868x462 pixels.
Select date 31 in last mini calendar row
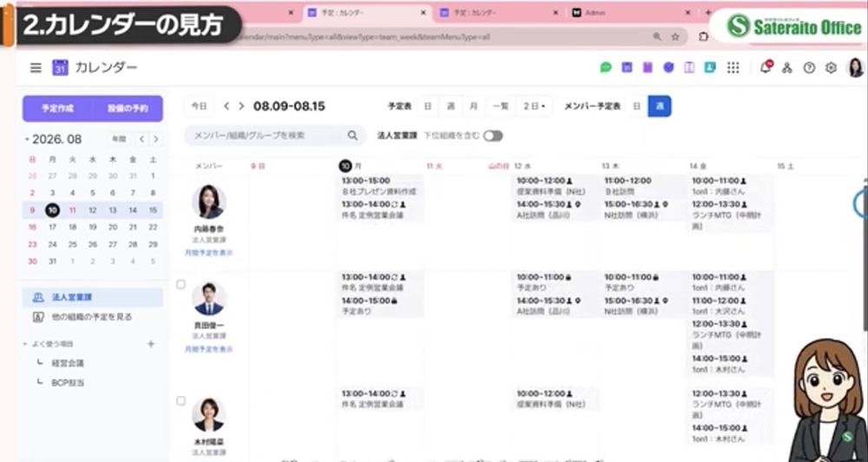point(53,261)
